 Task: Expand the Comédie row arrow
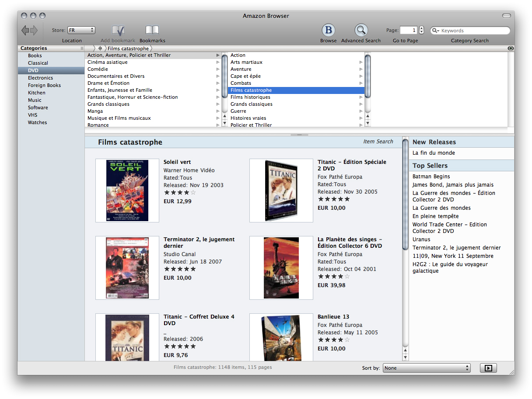218,69
